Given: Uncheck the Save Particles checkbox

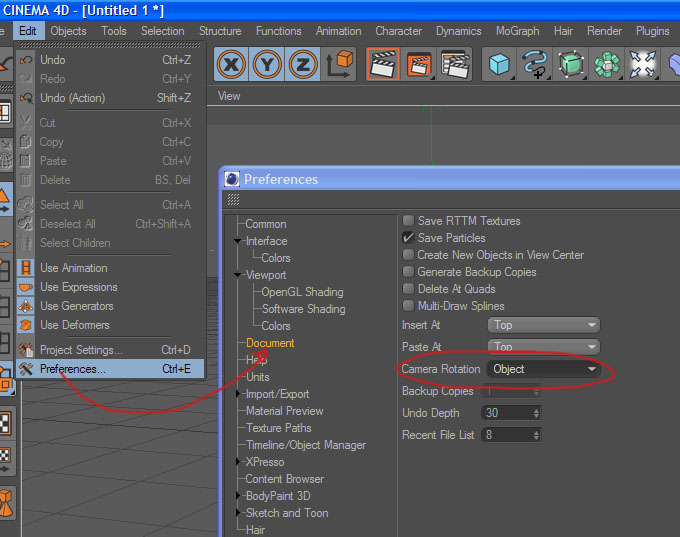Looking at the screenshot, I should 408,238.
